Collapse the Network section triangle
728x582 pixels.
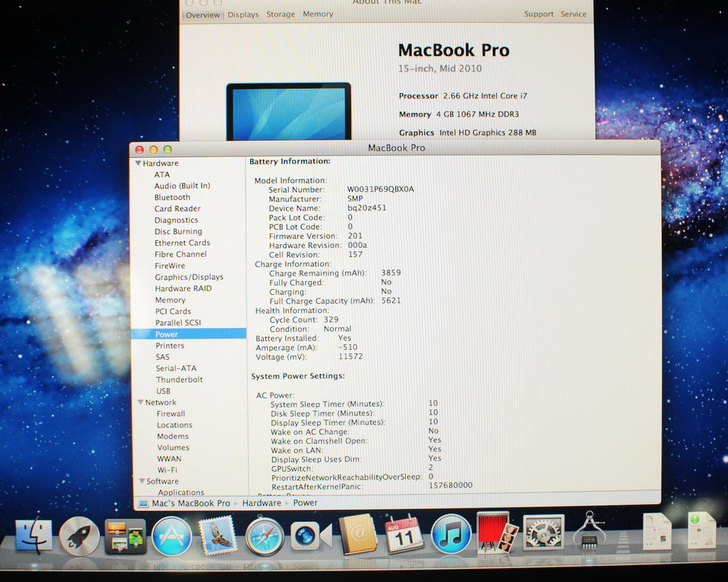point(140,402)
